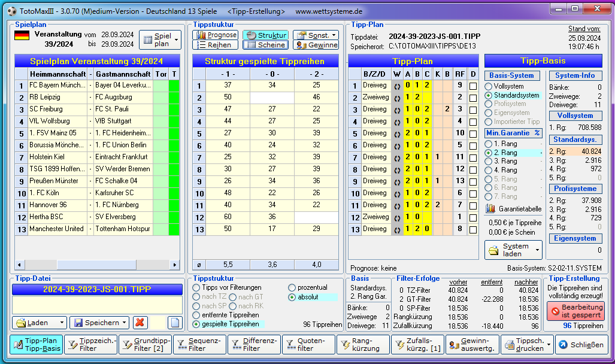
Task: Tick the D checkbox in Tipp-Plan row 5
Action: (x=473, y=134)
